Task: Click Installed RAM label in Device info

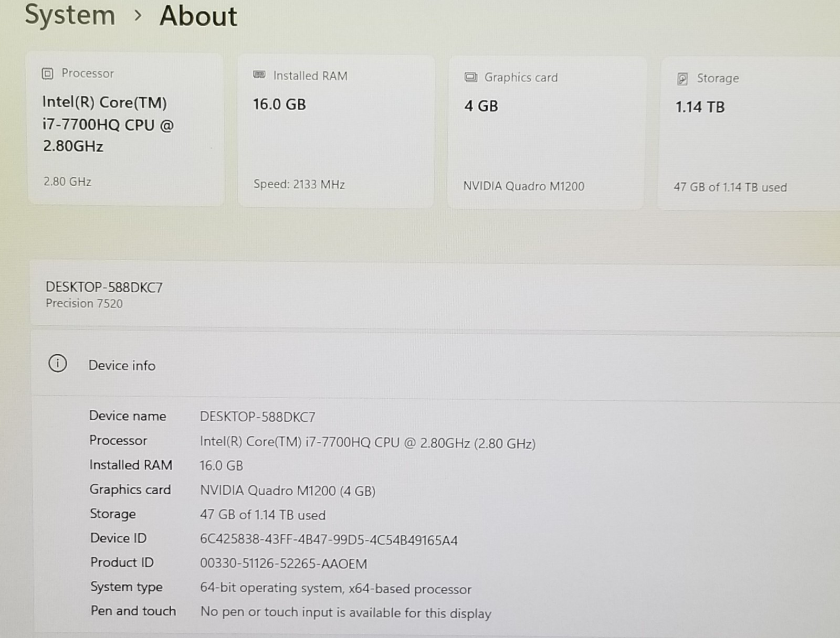Action: pyautogui.click(x=131, y=465)
